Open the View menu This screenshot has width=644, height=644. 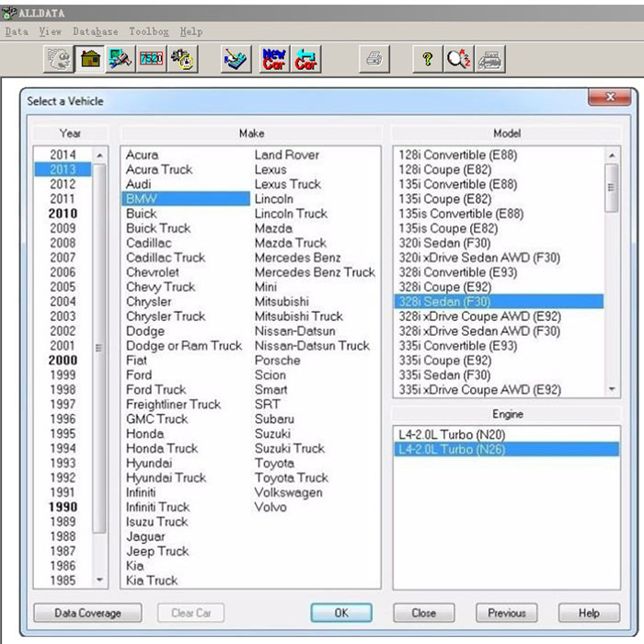click(50, 31)
